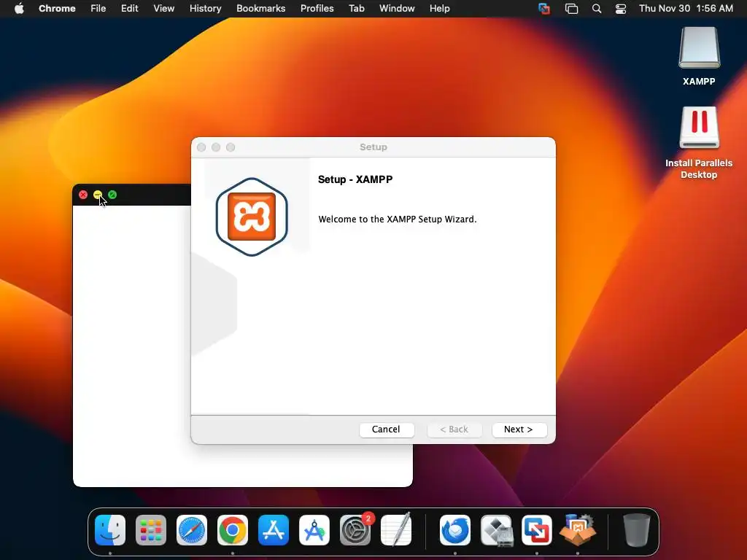Image resolution: width=747 pixels, height=560 pixels.
Task: Open the Edit menu
Action: pyautogui.click(x=129, y=8)
